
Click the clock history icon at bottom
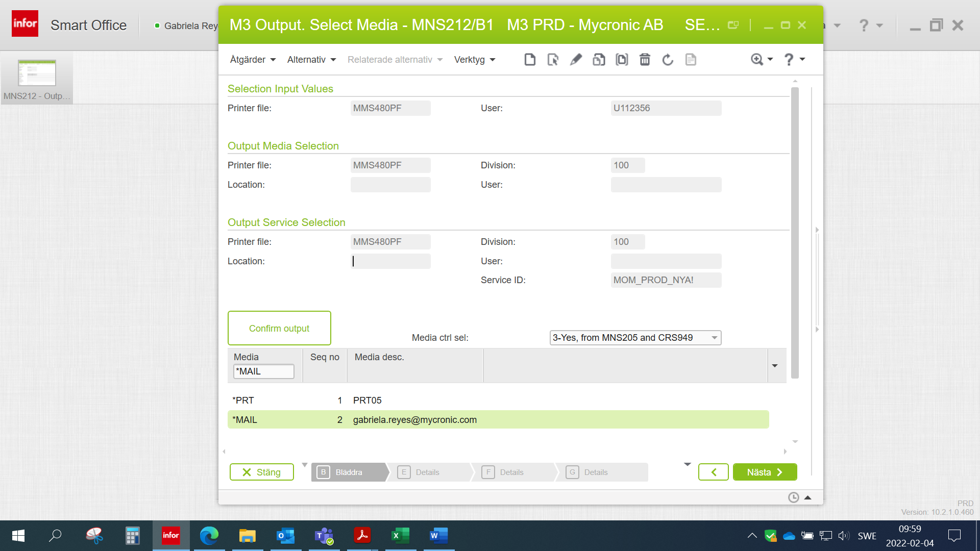793,497
